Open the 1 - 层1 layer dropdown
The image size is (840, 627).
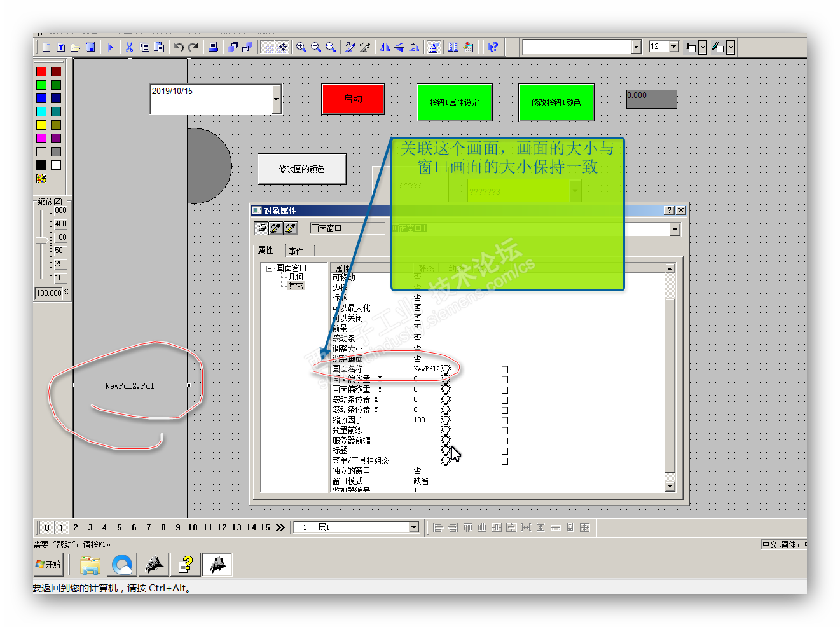[414, 527]
